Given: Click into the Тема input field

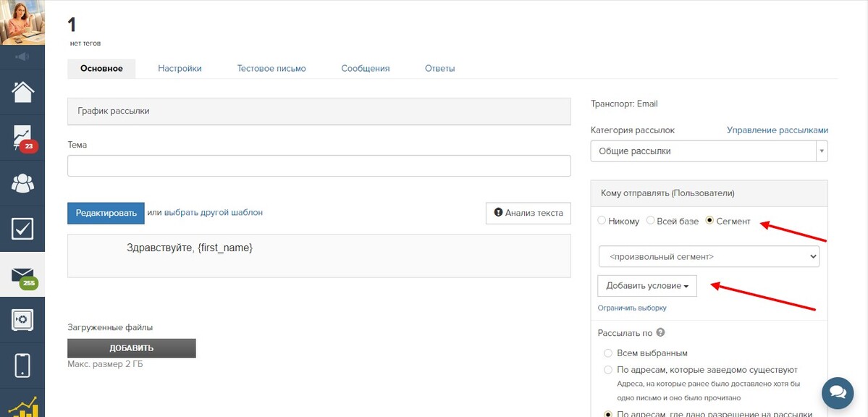Looking at the screenshot, I should (x=319, y=166).
